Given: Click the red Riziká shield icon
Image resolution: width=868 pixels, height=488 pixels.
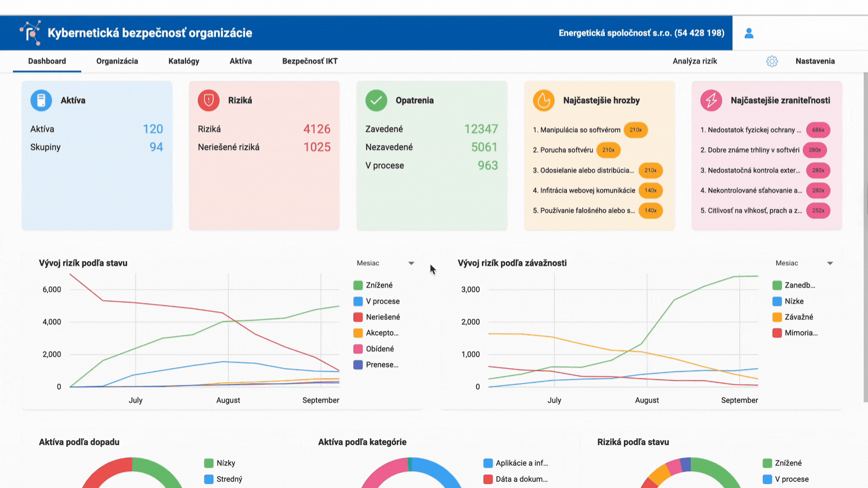Looking at the screenshot, I should click(x=208, y=100).
